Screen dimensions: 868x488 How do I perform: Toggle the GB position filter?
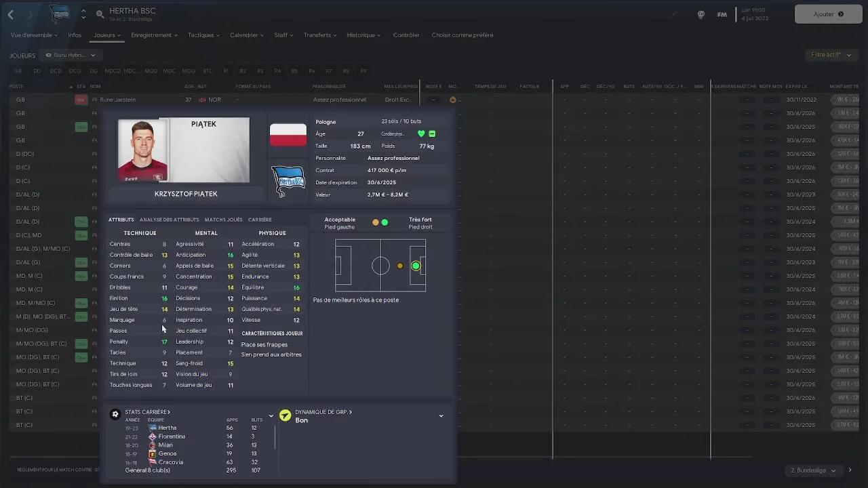18,70
